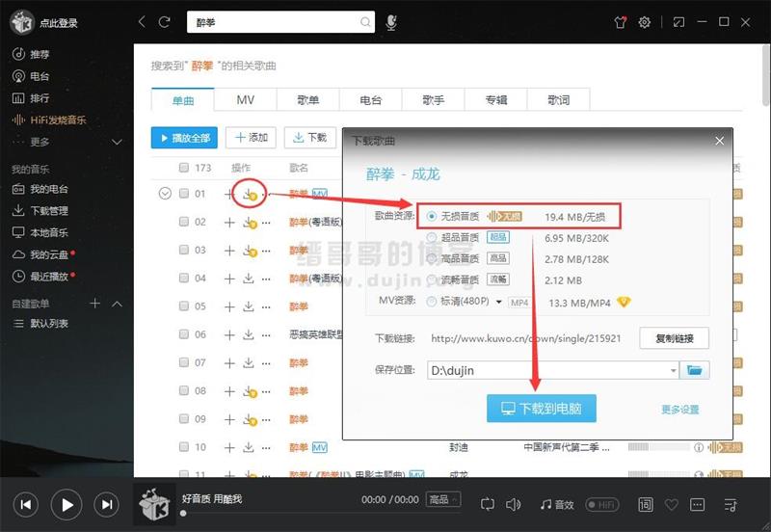
Task: Click the 添加 button
Action: (x=251, y=138)
